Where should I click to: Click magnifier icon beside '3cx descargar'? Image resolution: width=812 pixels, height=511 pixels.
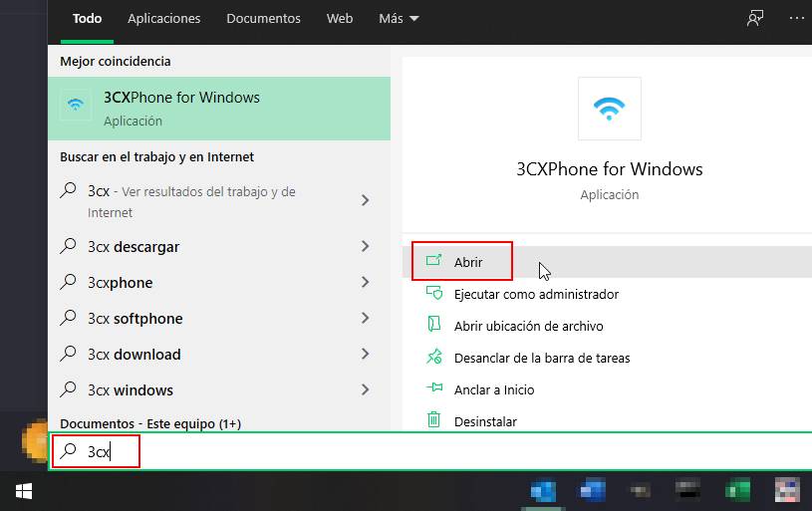tap(68, 246)
